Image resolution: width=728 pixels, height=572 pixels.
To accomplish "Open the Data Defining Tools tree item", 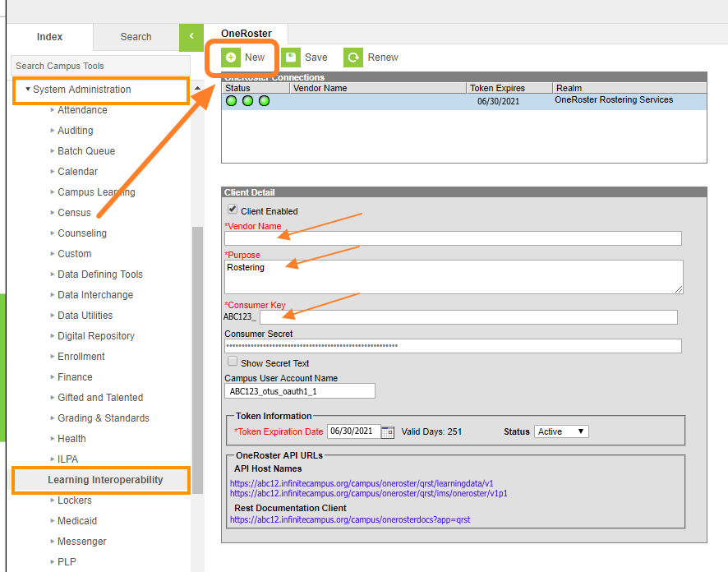I will pos(99,274).
